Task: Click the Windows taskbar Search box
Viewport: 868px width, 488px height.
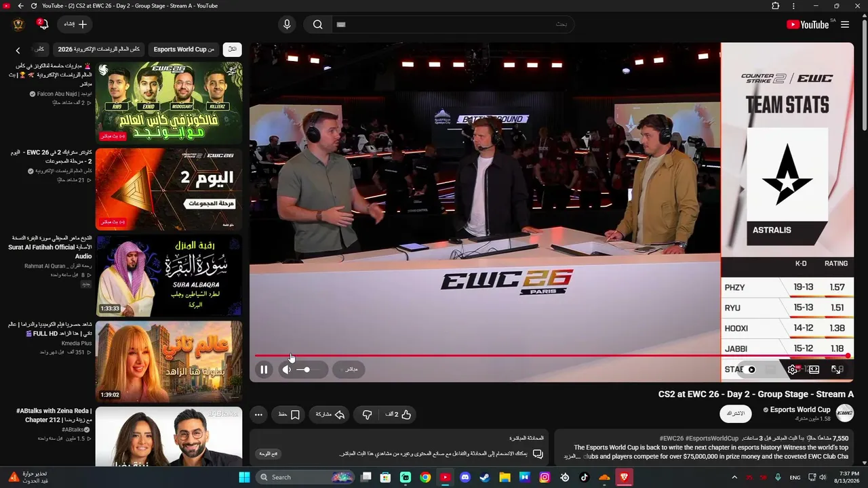Action: [305, 477]
